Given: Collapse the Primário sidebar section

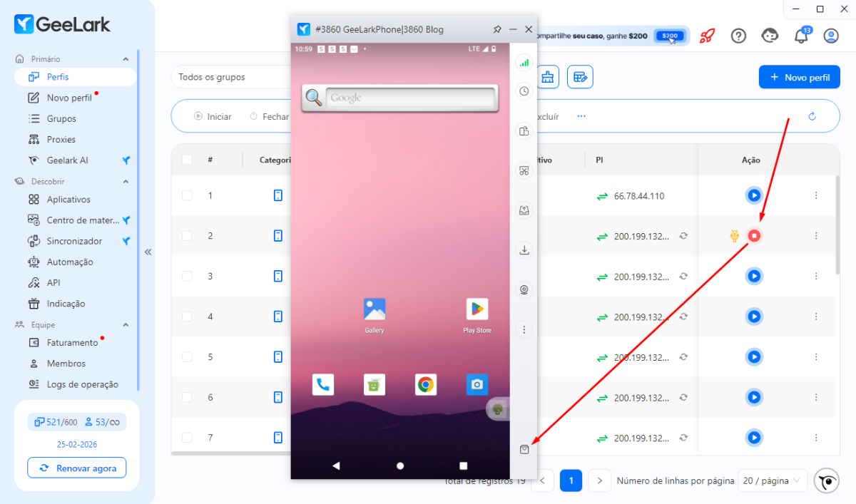Looking at the screenshot, I should pyautogui.click(x=126, y=59).
